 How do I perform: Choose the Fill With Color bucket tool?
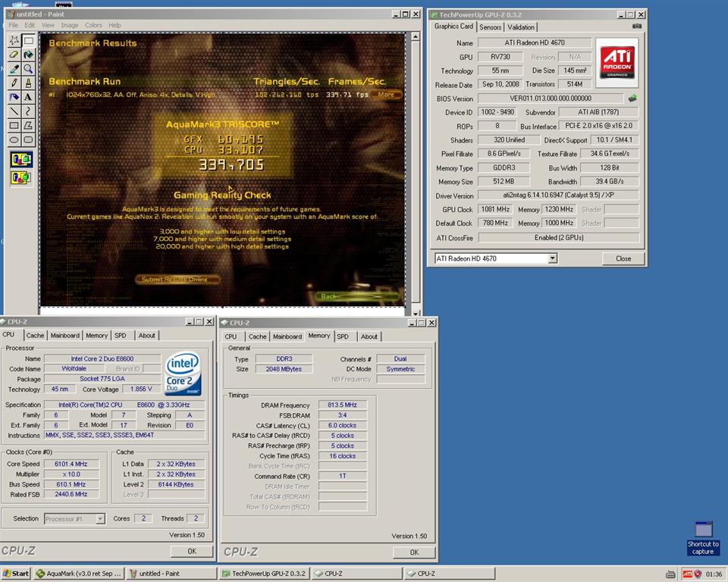click(28, 55)
